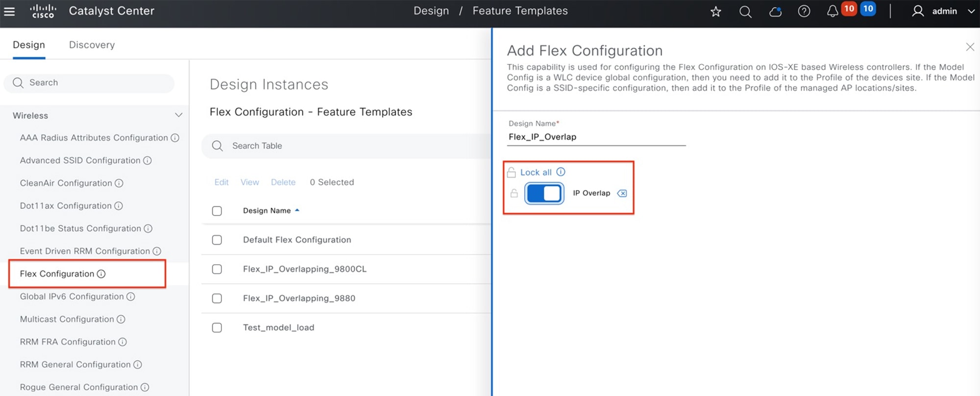Image resolution: width=980 pixels, height=396 pixels.
Task: Check Default Flex Configuration row checkbox
Action: 217,240
